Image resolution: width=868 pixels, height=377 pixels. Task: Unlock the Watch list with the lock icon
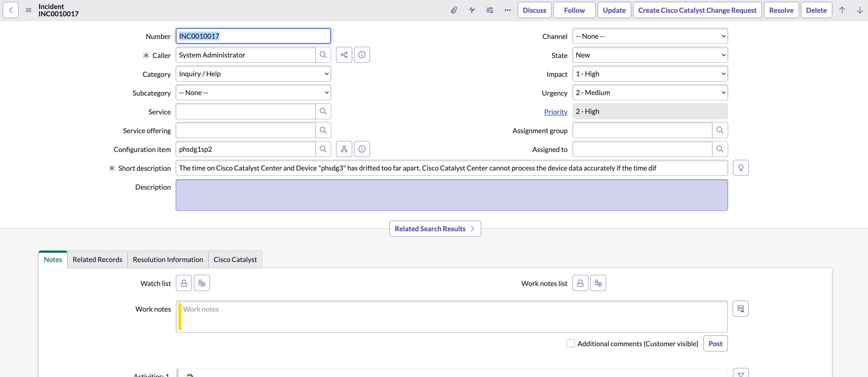click(184, 283)
